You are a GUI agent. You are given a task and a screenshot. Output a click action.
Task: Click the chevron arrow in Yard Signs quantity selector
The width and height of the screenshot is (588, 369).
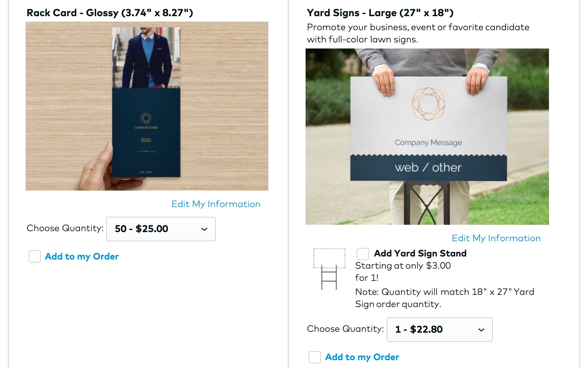coord(481,330)
